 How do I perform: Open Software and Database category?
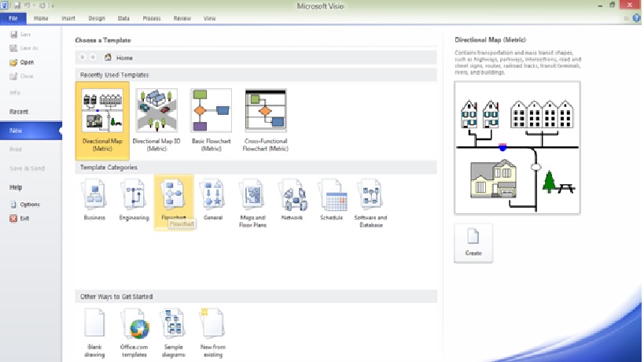pyautogui.click(x=371, y=203)
